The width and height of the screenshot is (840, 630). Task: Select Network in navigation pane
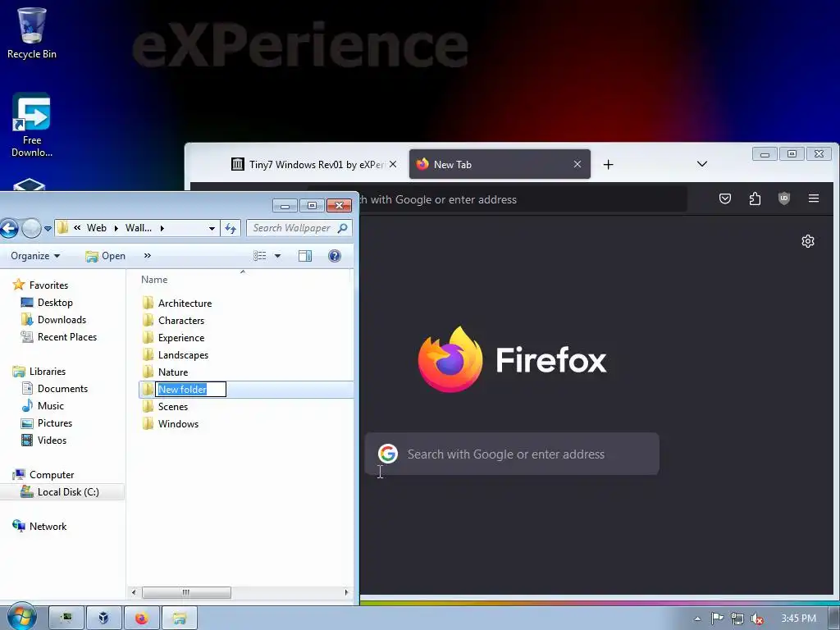(x=48, y=527)
